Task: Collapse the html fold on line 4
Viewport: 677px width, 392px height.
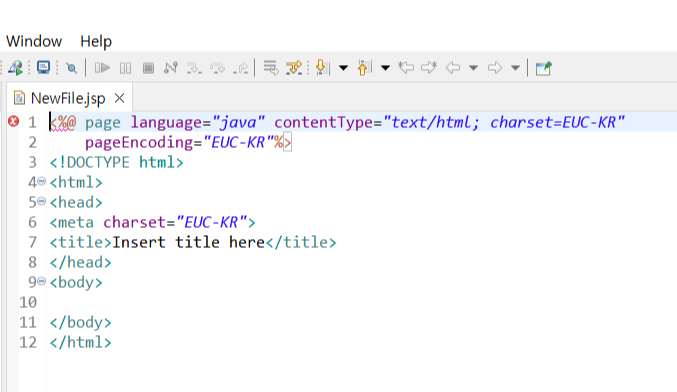Action: coord(41,181)
